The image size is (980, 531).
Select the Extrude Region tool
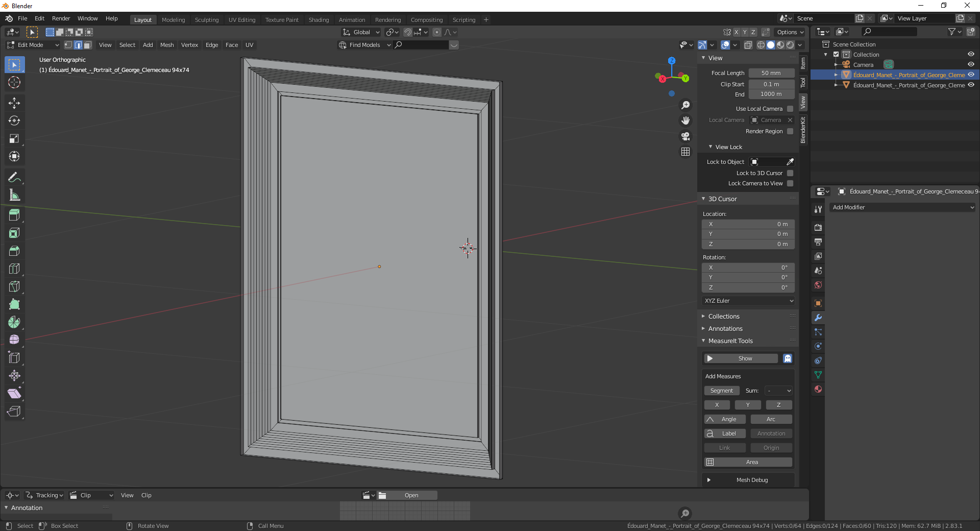pos(14,215)
